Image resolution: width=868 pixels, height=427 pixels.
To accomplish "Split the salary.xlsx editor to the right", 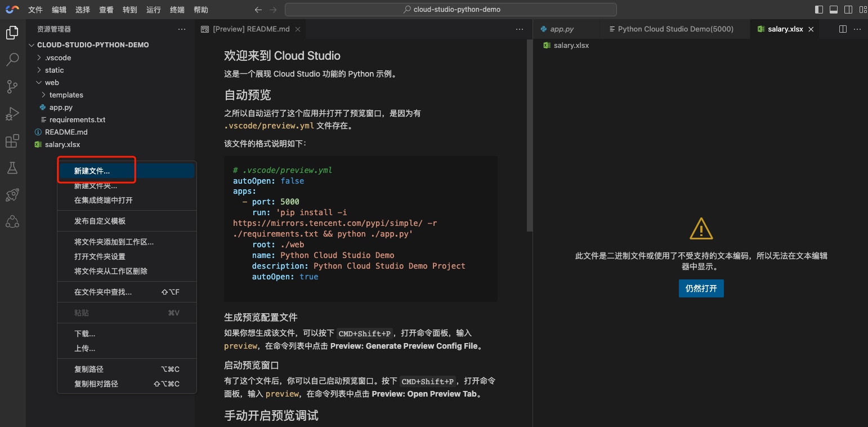I will [843, 29].
